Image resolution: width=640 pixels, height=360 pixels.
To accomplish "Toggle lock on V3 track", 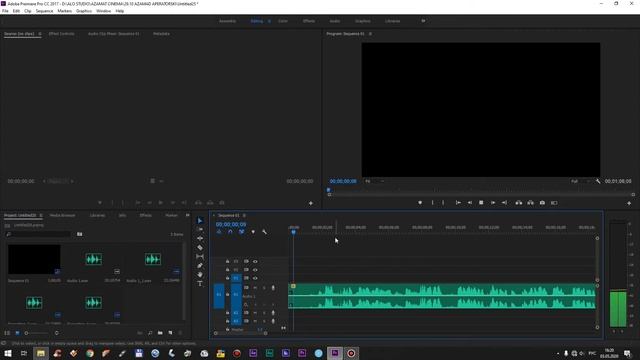I will (227, 261).
